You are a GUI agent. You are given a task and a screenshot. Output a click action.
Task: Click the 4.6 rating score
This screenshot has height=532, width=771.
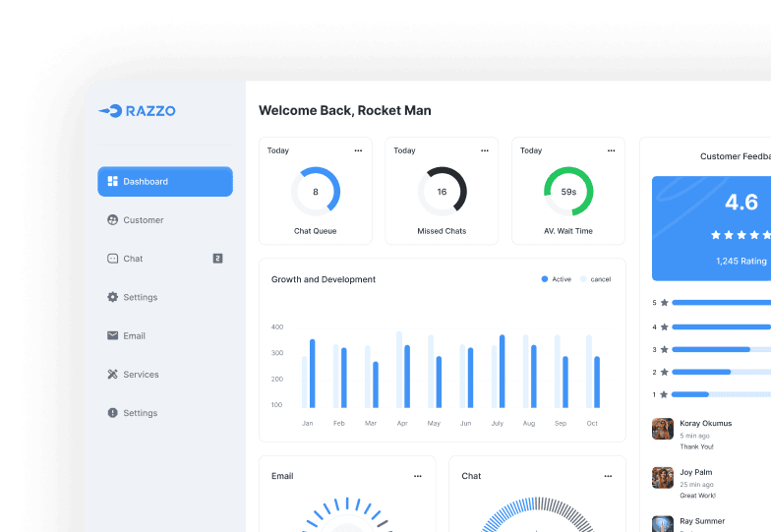pos(741,203)
